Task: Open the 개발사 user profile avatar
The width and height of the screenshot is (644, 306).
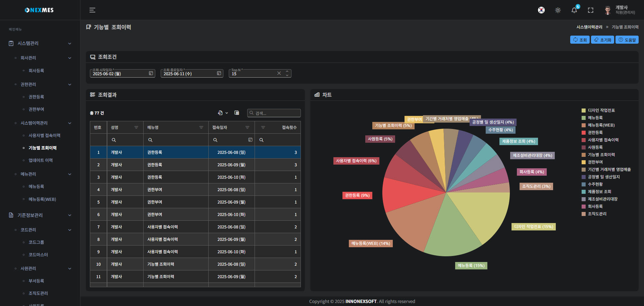Action: 607,10
